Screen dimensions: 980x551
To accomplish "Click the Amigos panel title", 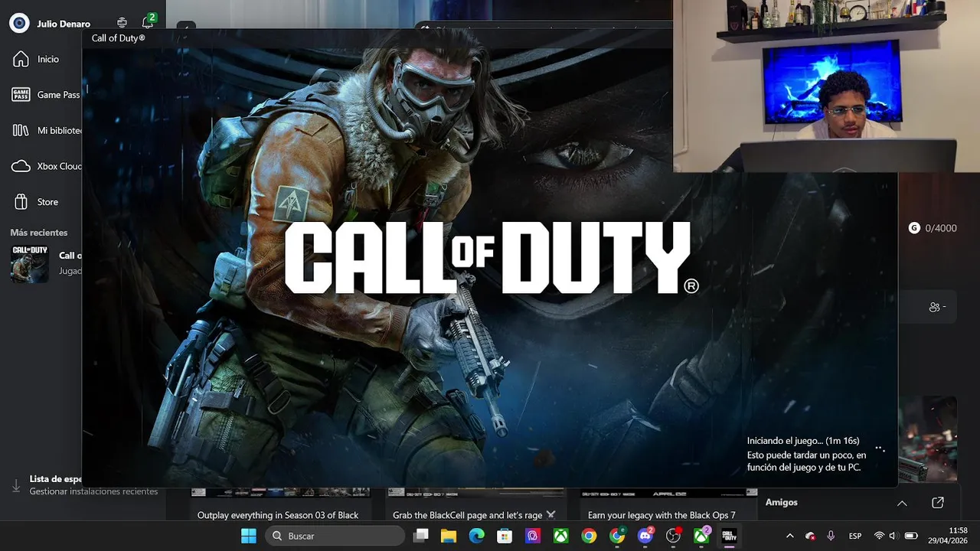I will 782,502.
